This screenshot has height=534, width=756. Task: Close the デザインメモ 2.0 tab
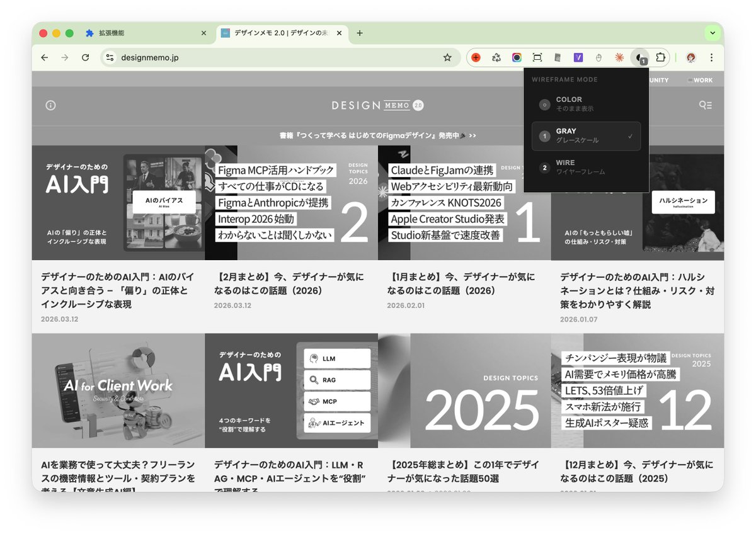340,33
